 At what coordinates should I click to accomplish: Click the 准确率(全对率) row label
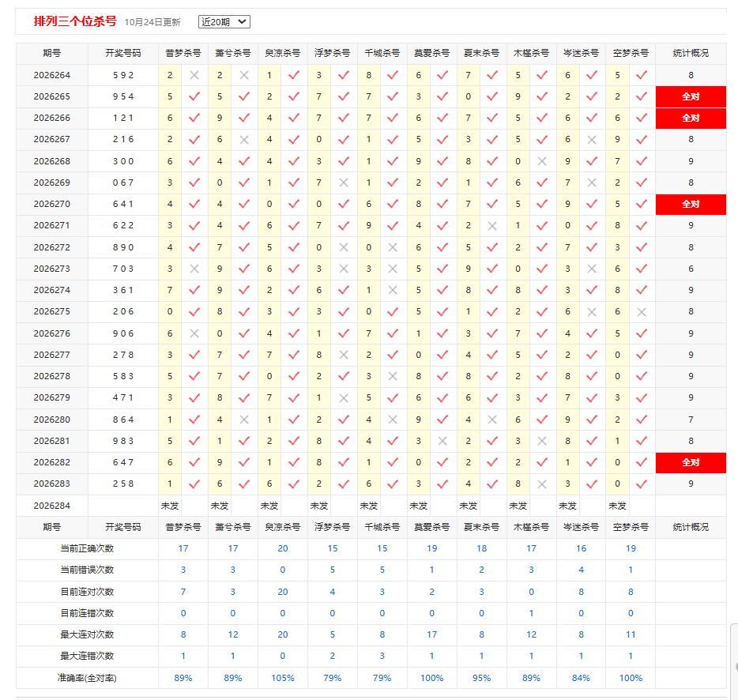click(87, 678)
